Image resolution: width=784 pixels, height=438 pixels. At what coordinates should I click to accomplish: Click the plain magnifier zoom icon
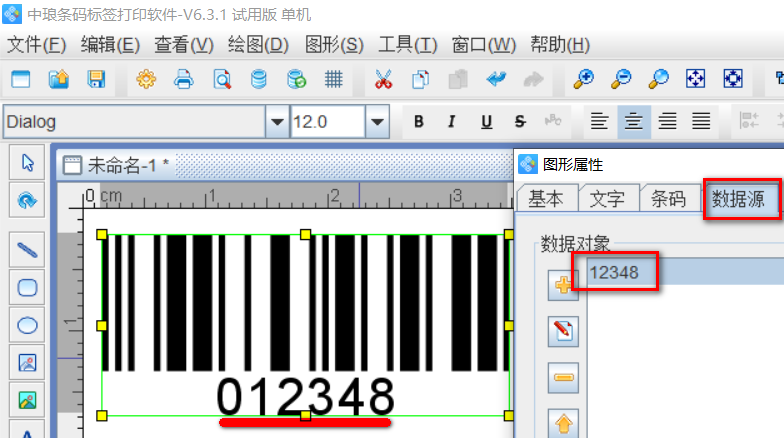pyautogui.click(x=658, y=79)
